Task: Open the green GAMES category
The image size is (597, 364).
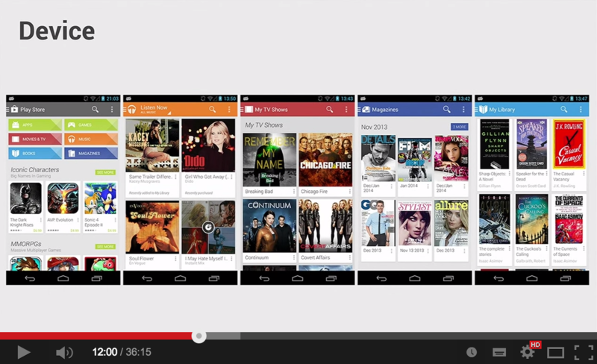Action: tap(91, 125)
